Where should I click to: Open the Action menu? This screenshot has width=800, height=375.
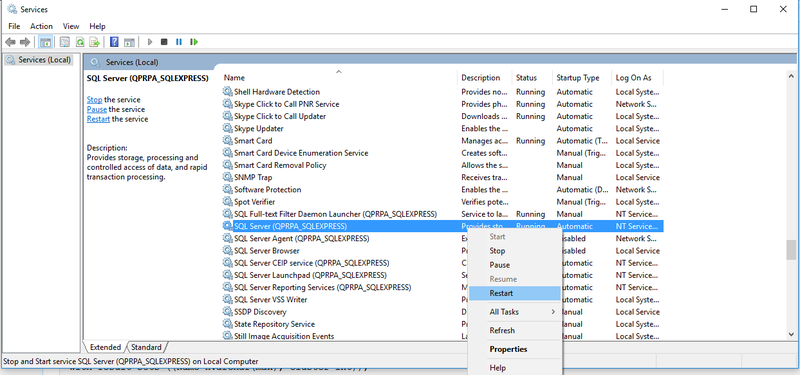coord(41,26)
